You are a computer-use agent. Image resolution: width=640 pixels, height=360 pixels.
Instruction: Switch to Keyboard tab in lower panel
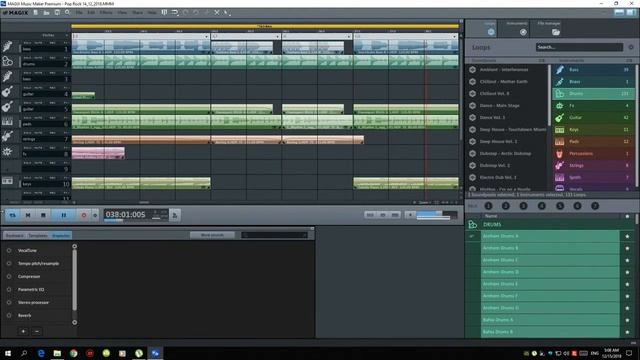15,236
